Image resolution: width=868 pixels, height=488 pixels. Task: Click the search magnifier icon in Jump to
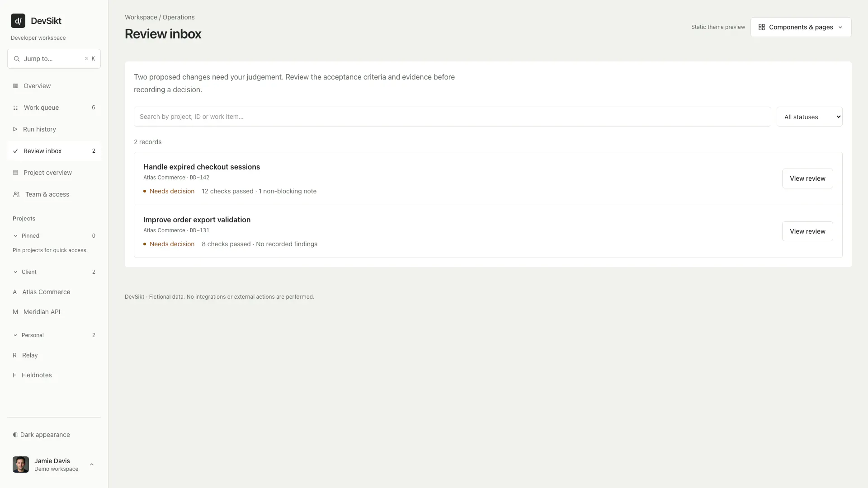[x=17, y=59]
